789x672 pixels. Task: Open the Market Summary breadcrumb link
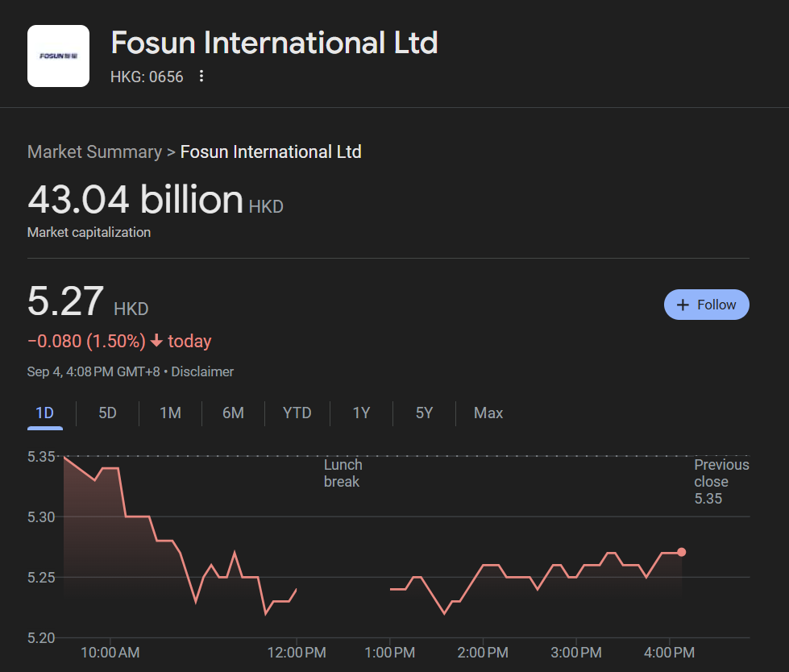tap(94, 152)
